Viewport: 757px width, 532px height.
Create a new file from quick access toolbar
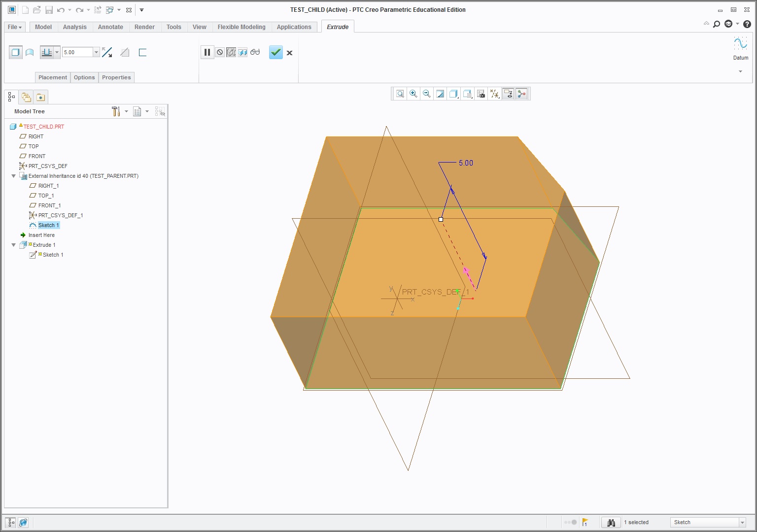tap(25, 10)
